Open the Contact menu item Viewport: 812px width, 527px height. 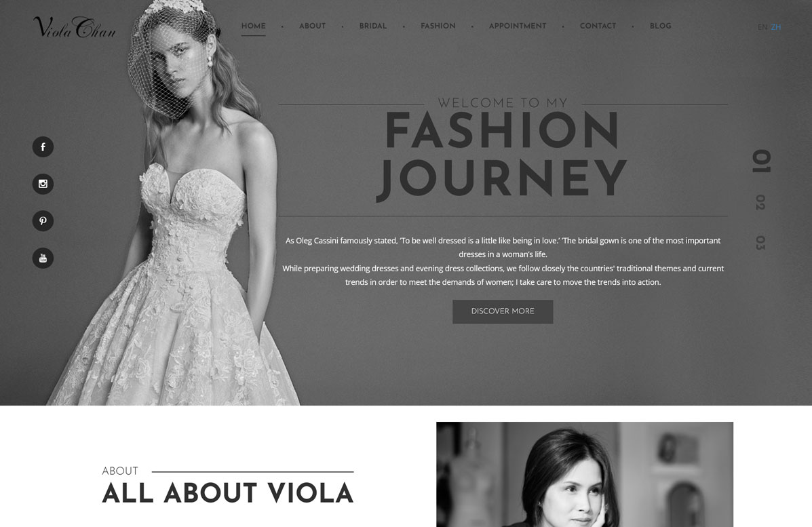tap(598, 26)
